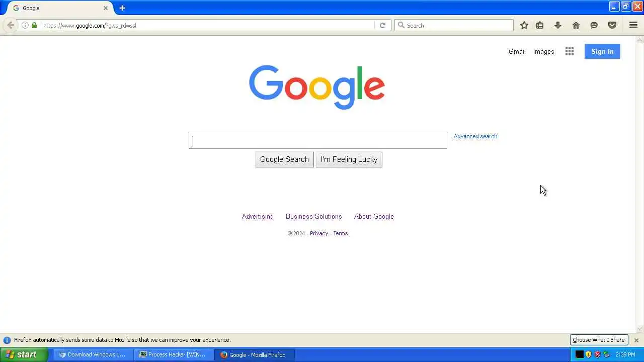The height and width of the screenshot is (362, 644).
Task: Switch to Download Windows taskbar item
Action: [x=93, y=354]
